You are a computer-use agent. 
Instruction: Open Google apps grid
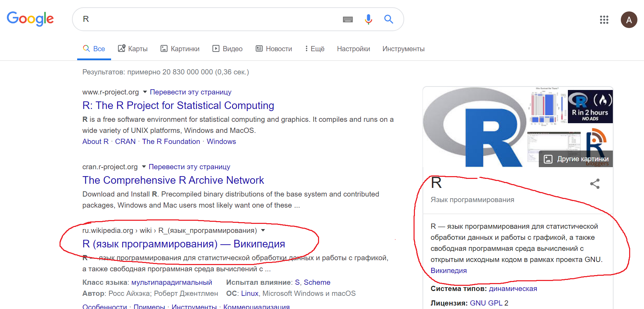point(604,20)
